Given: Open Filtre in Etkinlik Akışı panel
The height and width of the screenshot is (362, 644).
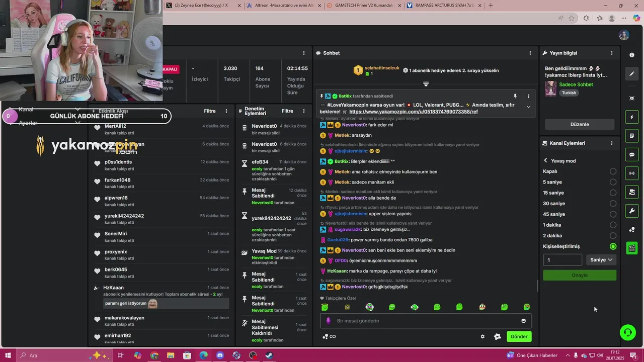Looking at the screenshot, I should pyautogui.click(x=210, y=111).
